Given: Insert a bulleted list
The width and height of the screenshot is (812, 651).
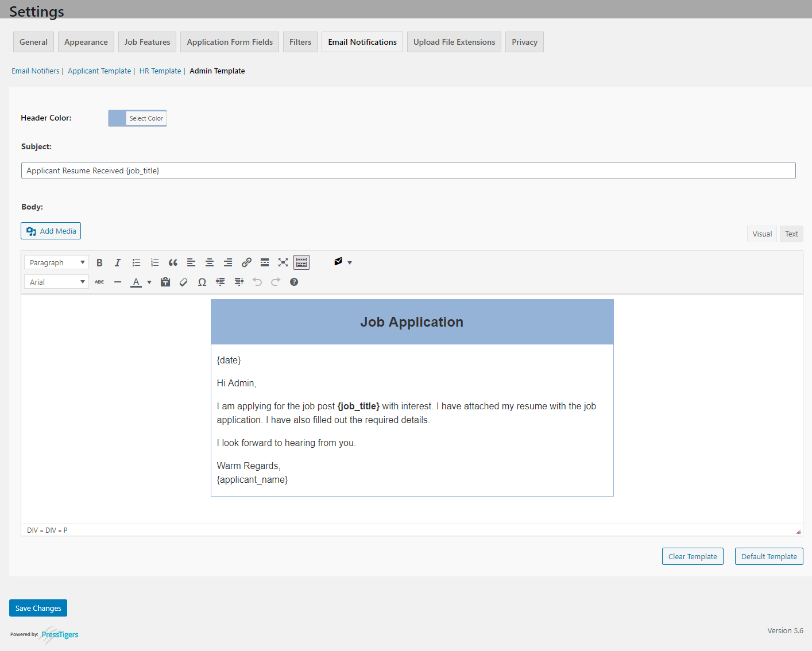Looking at the screenshot, I should tap(136, 262).
